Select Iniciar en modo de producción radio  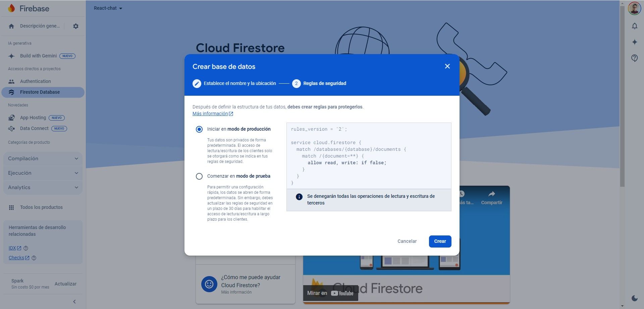click(199, 129)
